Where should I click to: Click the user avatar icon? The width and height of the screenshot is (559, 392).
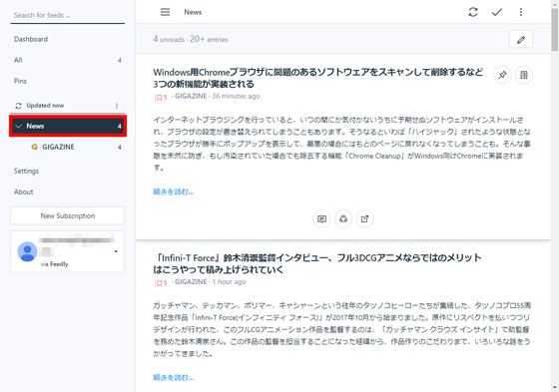tap(28, 251)
